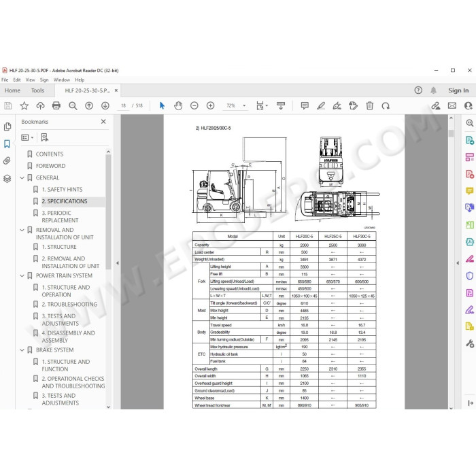This screenshot has height=476, width=476.
Task: Open the Help menu
Action: click(x=80, y=80)
